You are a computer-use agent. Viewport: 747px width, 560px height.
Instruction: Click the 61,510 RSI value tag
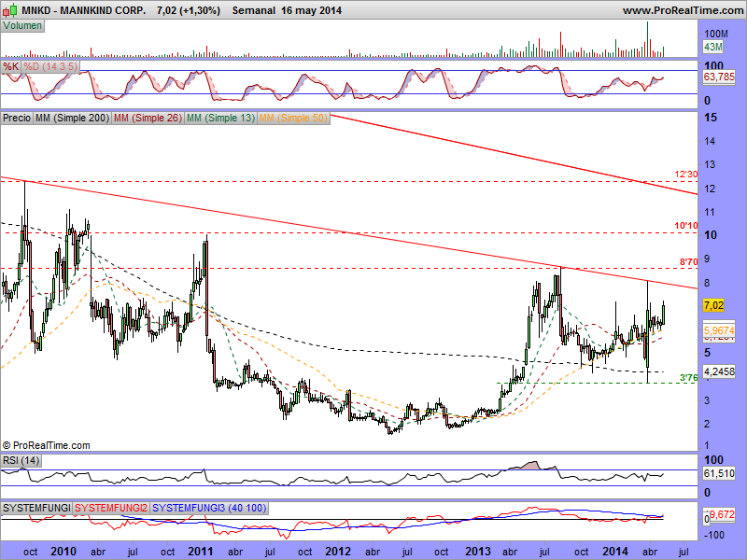[719, 473]
